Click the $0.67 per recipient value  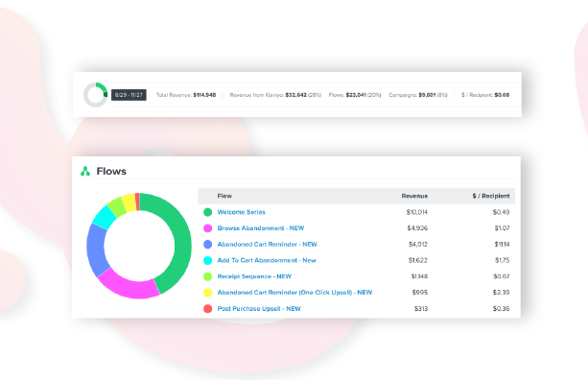click(501, 276)
